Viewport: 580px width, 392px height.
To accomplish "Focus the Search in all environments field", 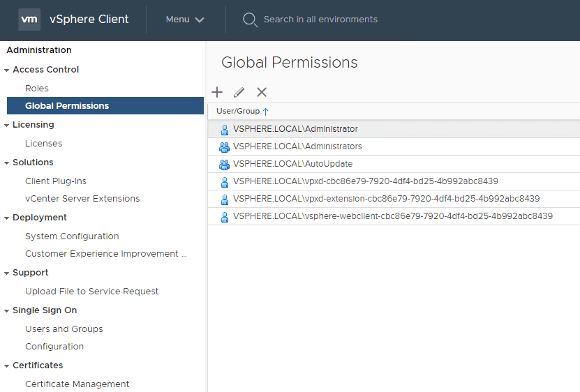I will point(320,20).
